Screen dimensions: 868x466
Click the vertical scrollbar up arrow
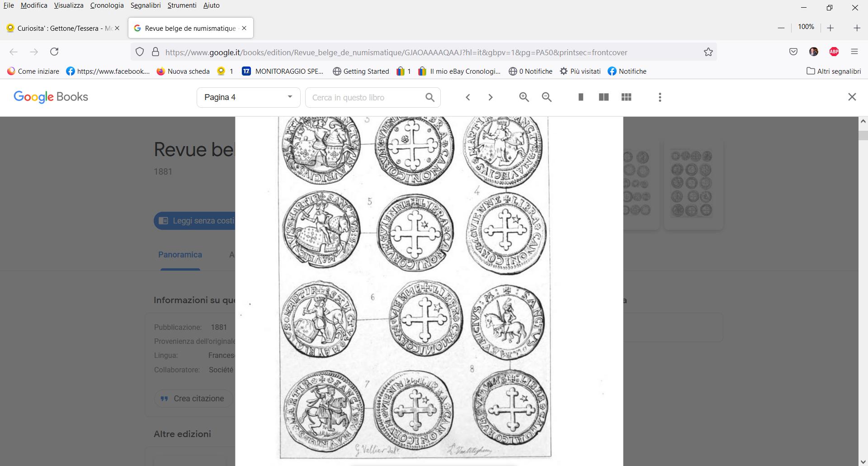coord(863,121)
